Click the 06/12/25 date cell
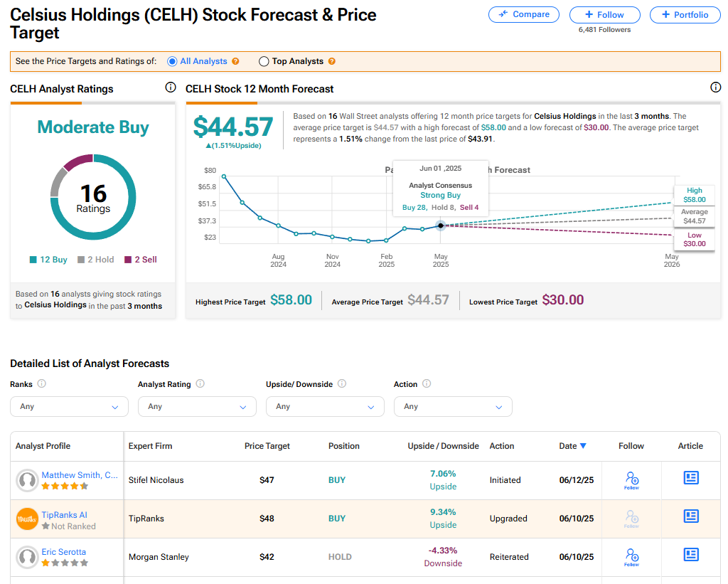The height and width of the screenshot is (584, 728). (x=576, y=480)
